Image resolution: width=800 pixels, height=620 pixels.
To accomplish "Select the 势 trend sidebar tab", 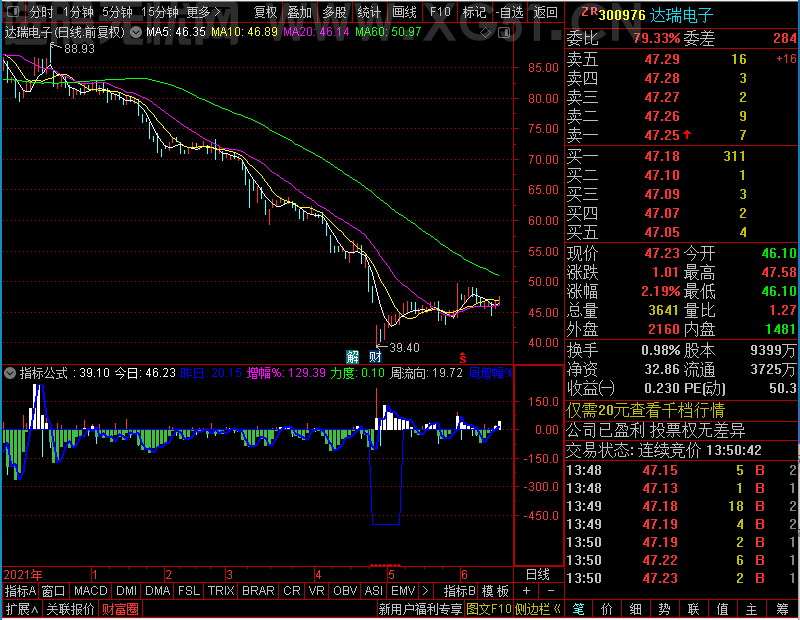I will [x=664, y=609].
